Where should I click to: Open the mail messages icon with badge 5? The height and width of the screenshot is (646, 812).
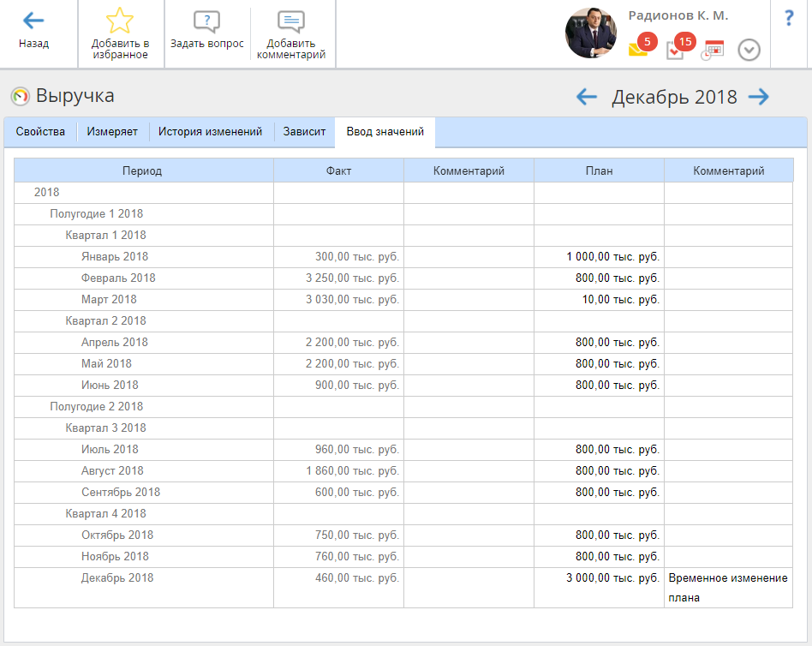638,50
